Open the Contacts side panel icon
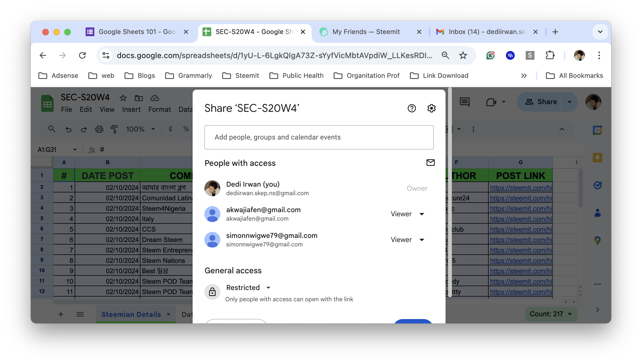The width and height of the screenshot is (642, 364). pyautogui.click(x=597, y=213)
